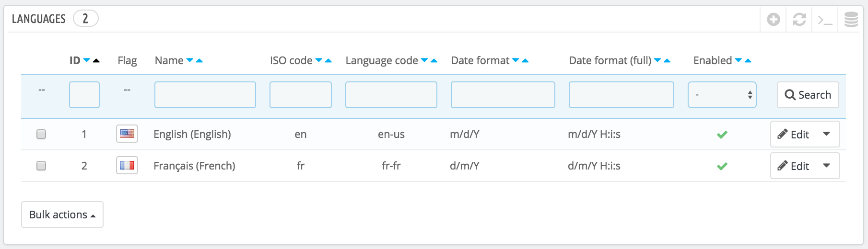
Task: Click the English US flag icon
Action: [x=127, y=134]
